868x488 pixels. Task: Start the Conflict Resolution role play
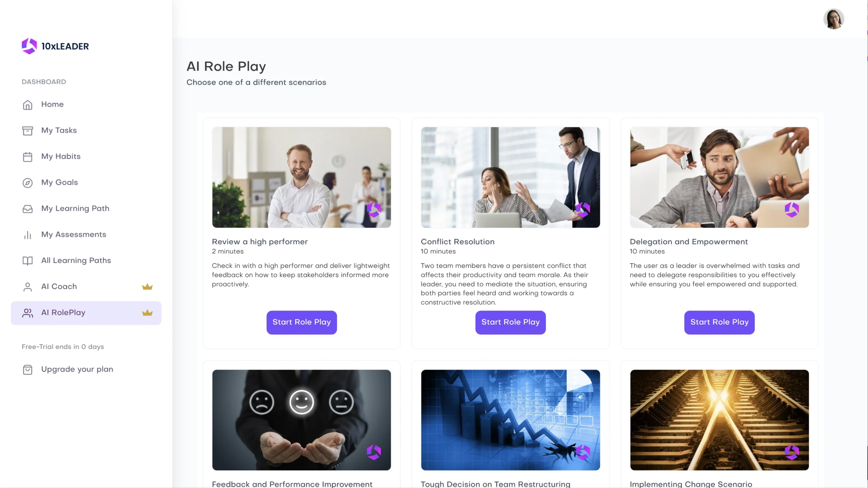coord(510,322)
